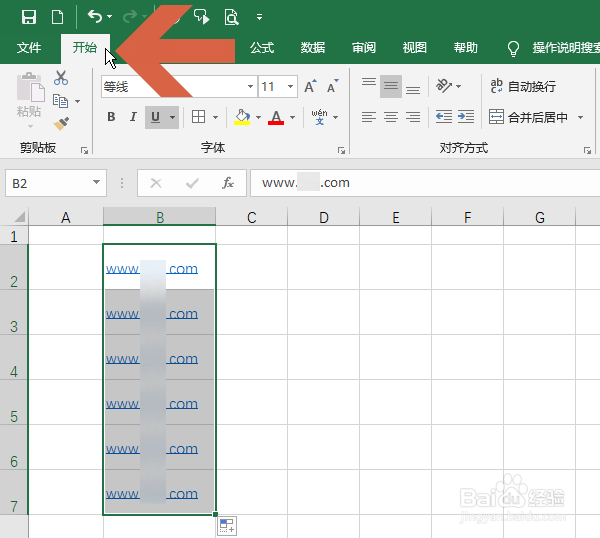
Task: Click the auto fill options button
Action: coord(227,525)
